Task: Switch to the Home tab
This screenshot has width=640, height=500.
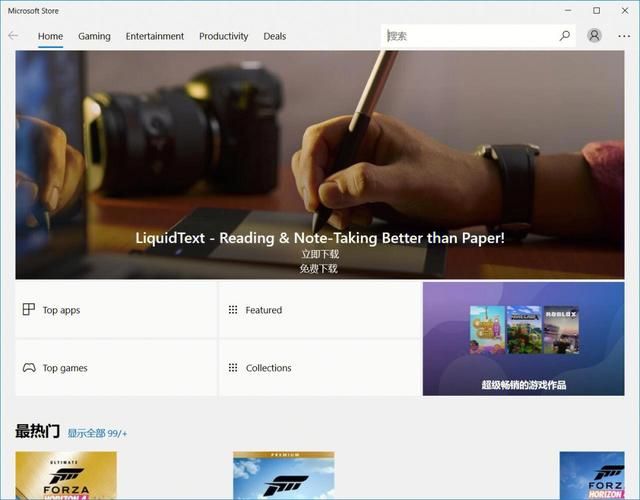Action: pos(50,36)
